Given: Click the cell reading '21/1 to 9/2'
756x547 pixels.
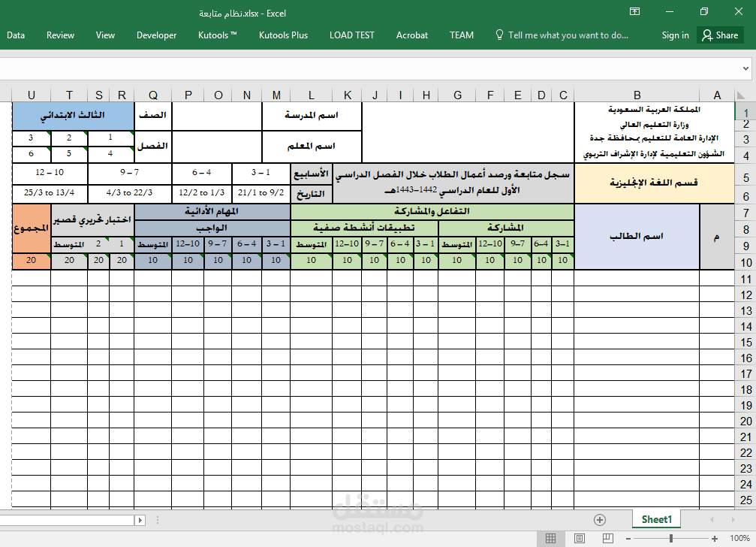Looking at the screenshot, I should tap(261, 192).
